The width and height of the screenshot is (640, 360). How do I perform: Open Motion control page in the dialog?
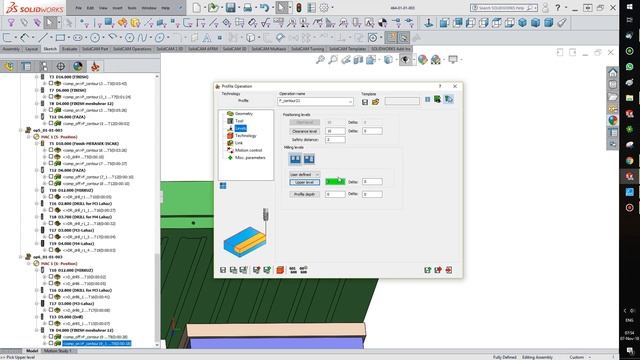click(248, 150)
